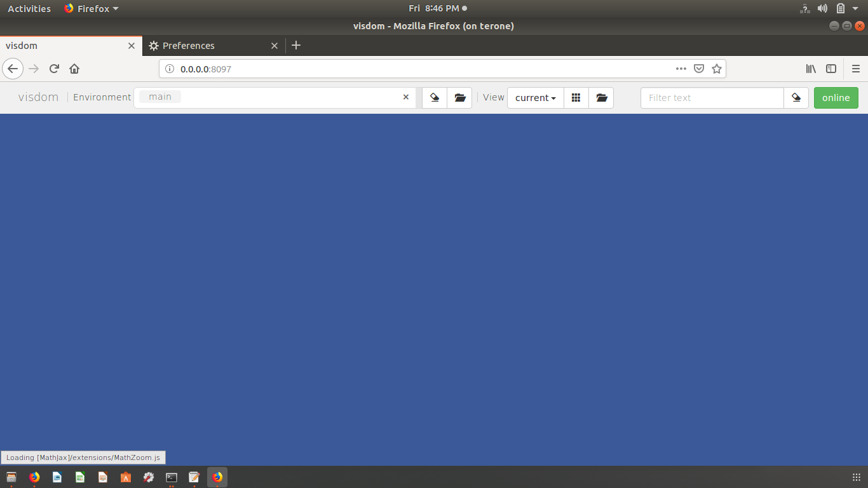
Task: Expand the system menu arrow
Action: tap(856, 9)
